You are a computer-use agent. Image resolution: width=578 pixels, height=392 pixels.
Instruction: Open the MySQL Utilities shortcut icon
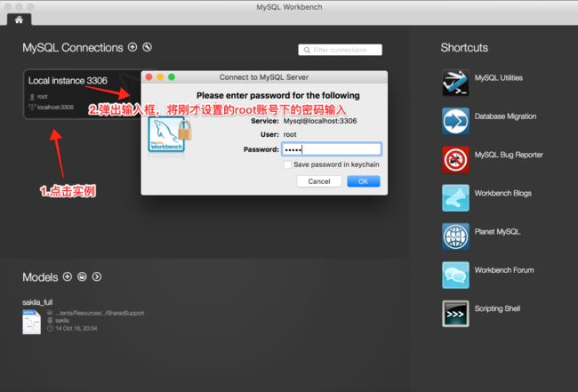coord(455,83)
